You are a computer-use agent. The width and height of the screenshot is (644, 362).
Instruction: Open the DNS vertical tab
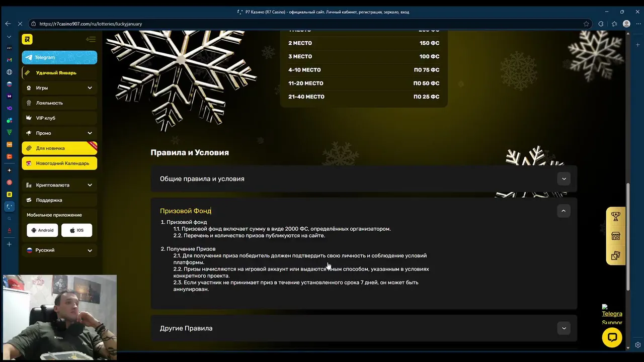[x=9, y=144]
